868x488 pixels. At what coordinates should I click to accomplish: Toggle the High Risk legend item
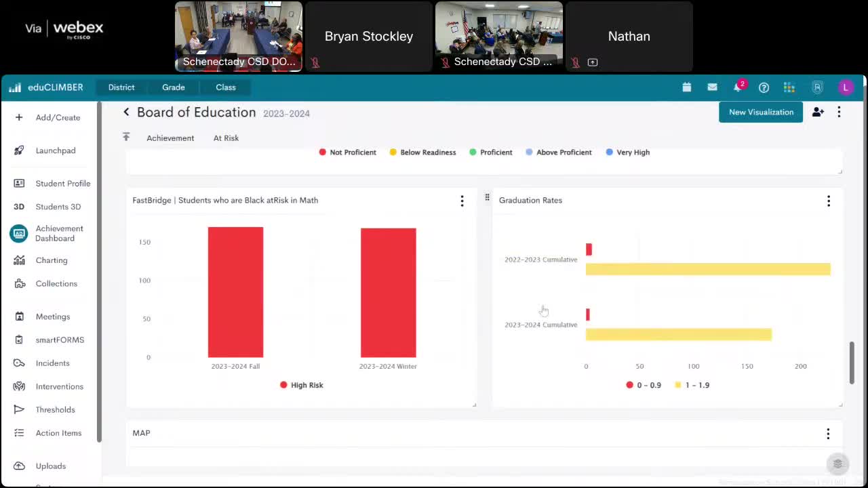pyautogui.click(x=302, y=385)
